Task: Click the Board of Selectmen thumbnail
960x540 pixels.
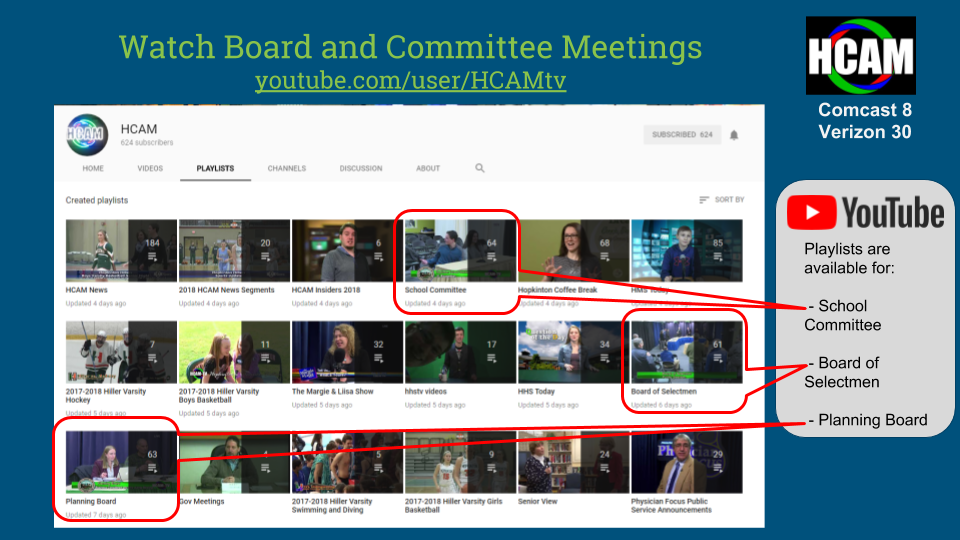Action: coord(687,352)
